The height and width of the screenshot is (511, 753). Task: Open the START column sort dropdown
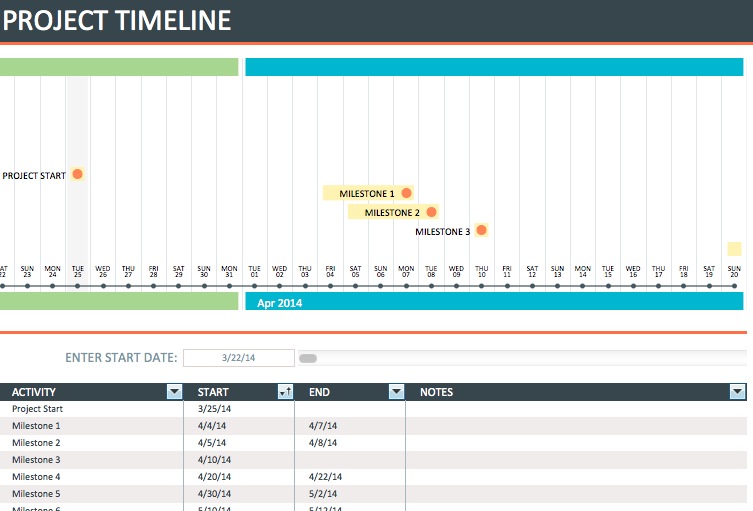click(x=285, y=392)
